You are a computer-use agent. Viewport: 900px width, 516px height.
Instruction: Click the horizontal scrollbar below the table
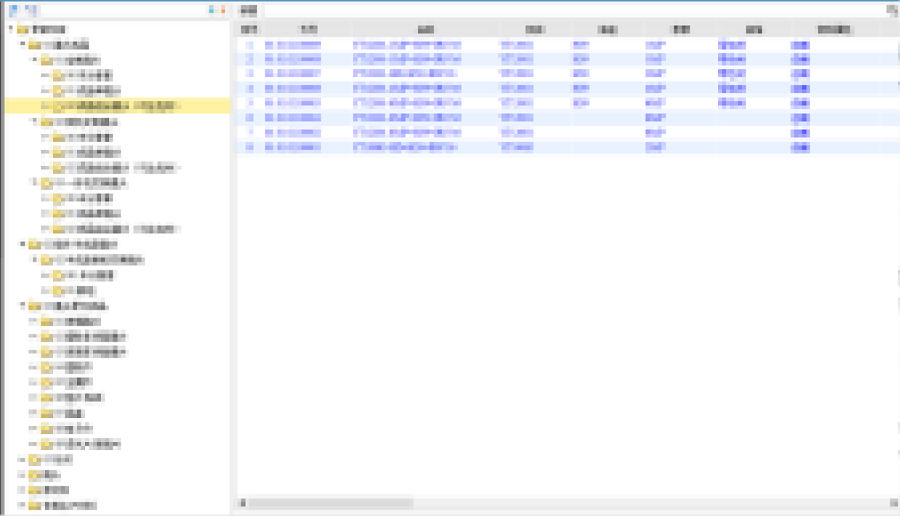tap(330, 503)
